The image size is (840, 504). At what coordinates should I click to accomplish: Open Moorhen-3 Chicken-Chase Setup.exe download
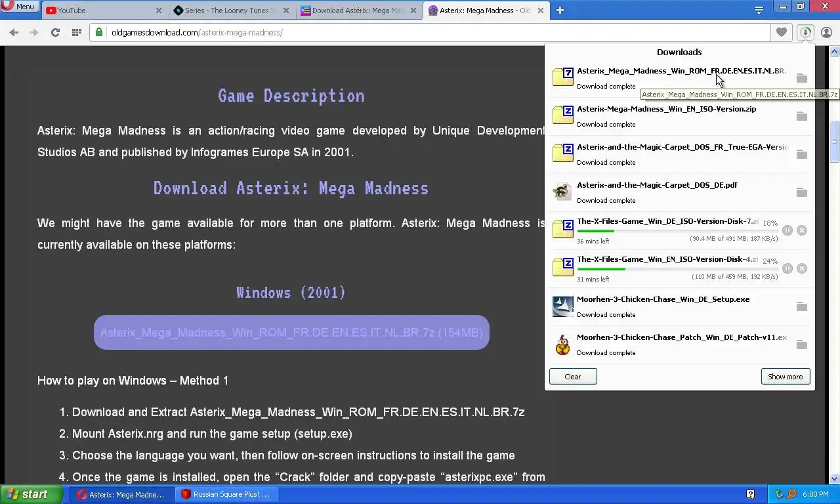(x=679, y=306)
